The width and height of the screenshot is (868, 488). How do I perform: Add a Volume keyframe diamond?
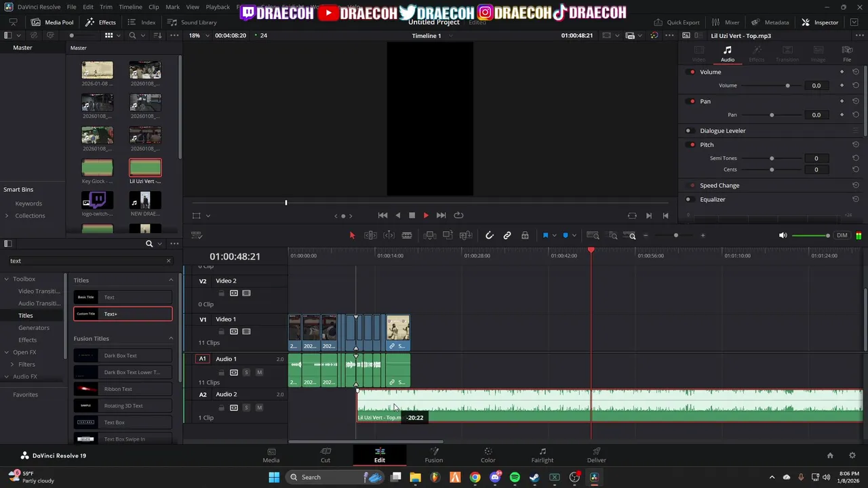(x=842, y=72)
